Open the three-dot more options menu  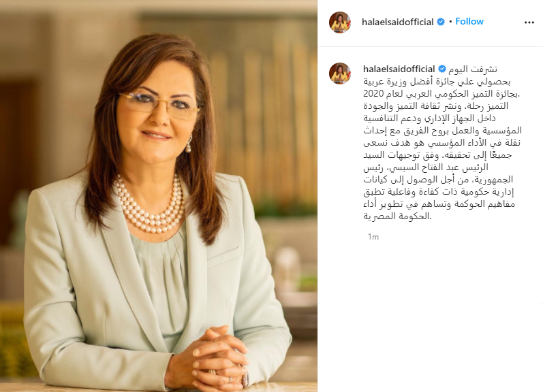[529, 22]
